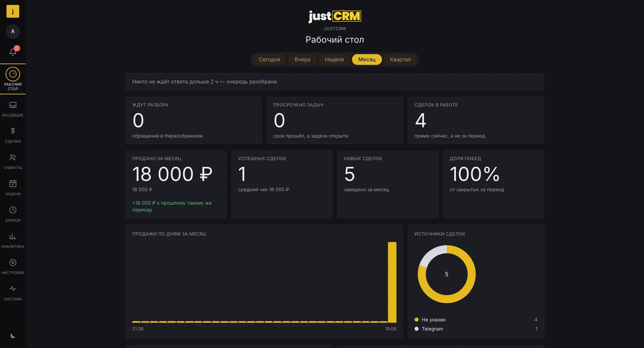The width and height of the screenshot is (644, 348).
Task: Click the tall yellow sales bar for 19.09
Action: coord(392,282)
